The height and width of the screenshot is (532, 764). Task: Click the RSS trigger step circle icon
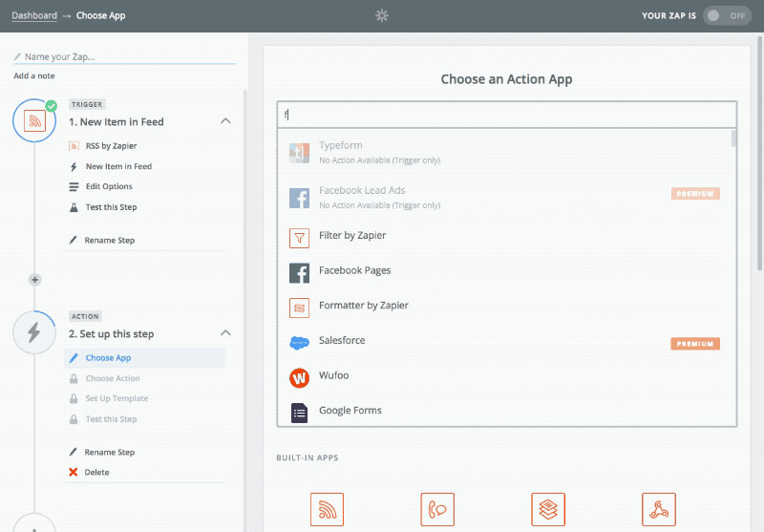click(34, 120)
